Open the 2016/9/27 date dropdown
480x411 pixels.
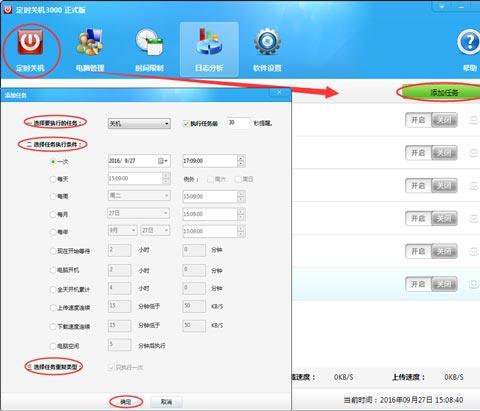point(166,161)
